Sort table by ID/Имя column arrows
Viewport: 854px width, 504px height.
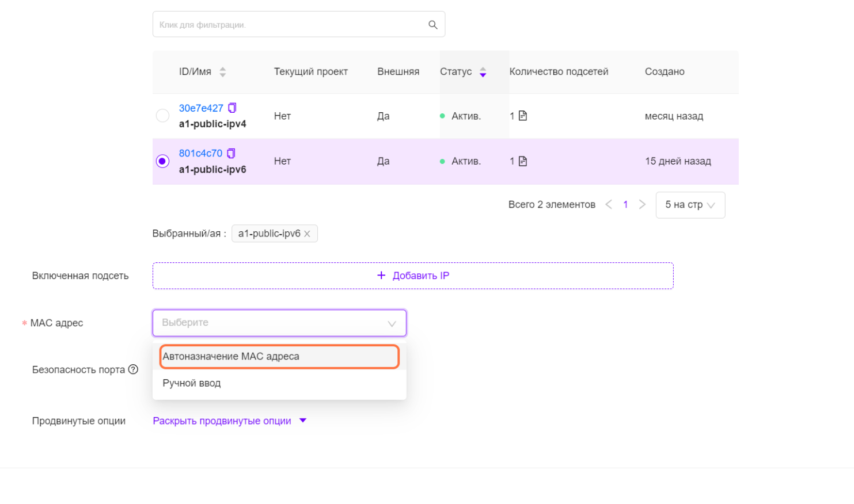(223, 72)
